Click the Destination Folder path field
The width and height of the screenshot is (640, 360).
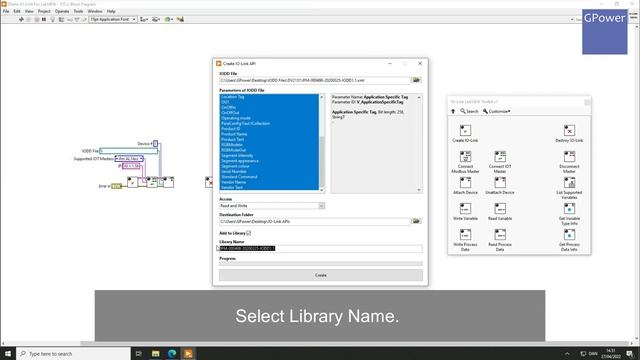[314, 221]
